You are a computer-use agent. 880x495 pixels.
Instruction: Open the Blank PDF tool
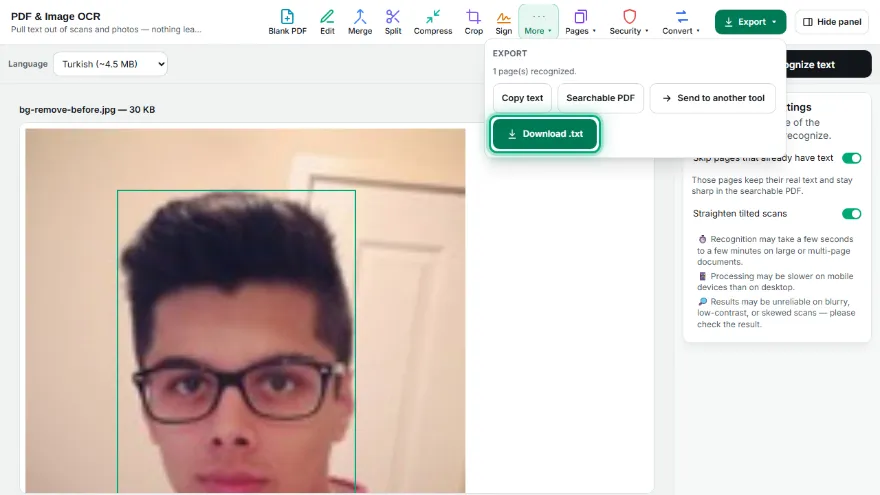point(287,22)
